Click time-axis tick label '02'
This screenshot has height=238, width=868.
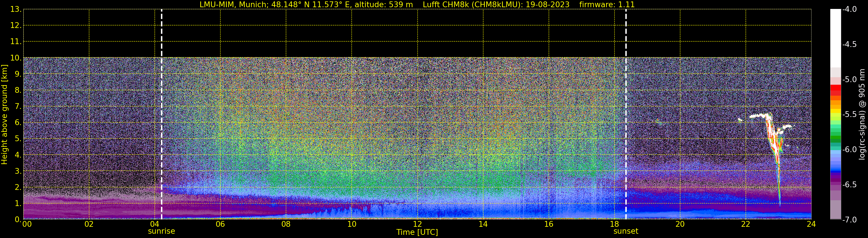[x=89, y=224]
